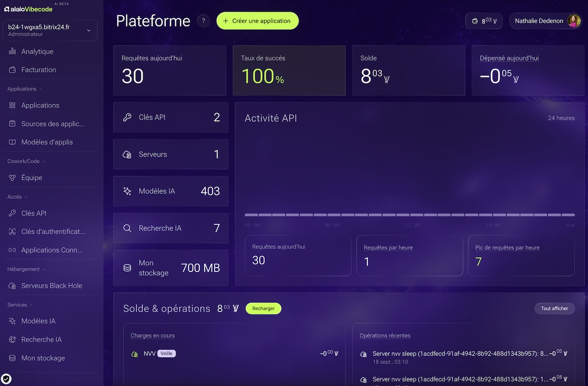Open Nathalie Dedenon profile avatar
The image size is (588, 386).
point(574,21)
